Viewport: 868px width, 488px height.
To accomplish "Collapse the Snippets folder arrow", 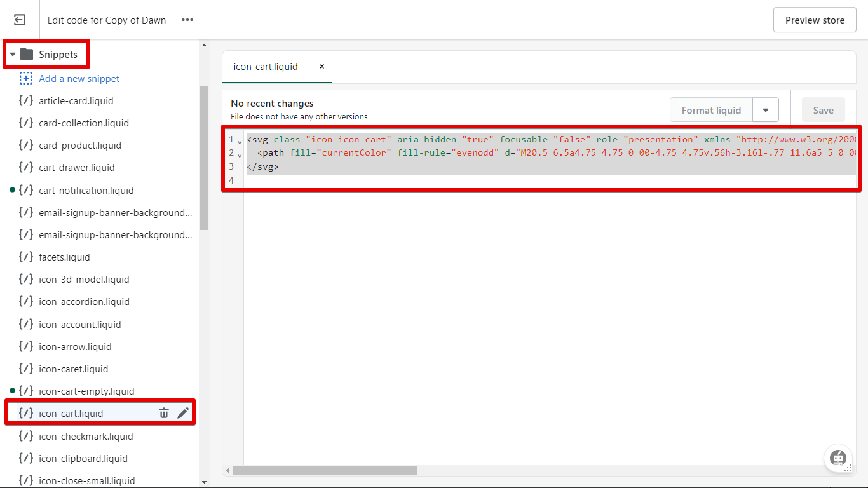I will [x=13, y=55].
